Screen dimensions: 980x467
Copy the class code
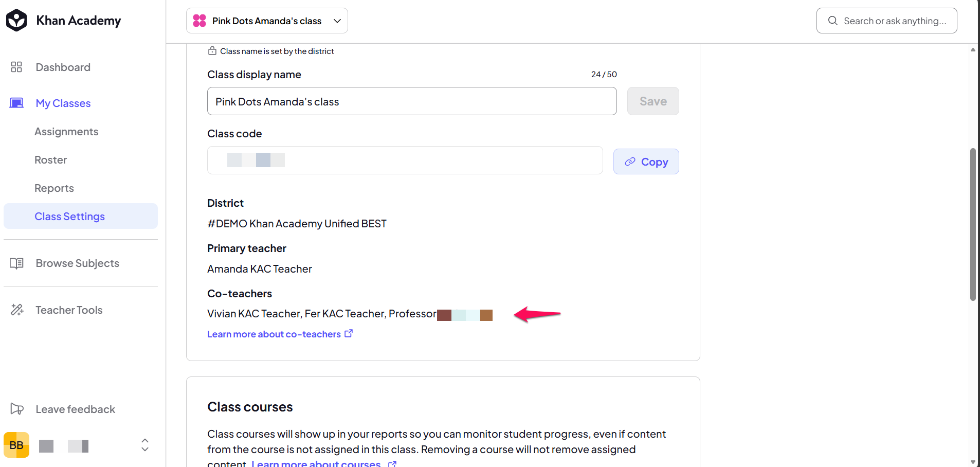[x=646, y=161]
